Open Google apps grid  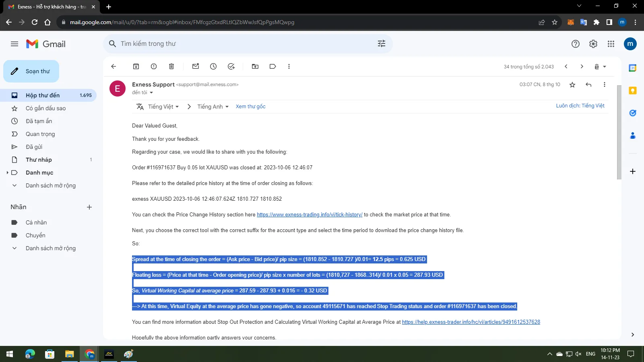[611, 44]
